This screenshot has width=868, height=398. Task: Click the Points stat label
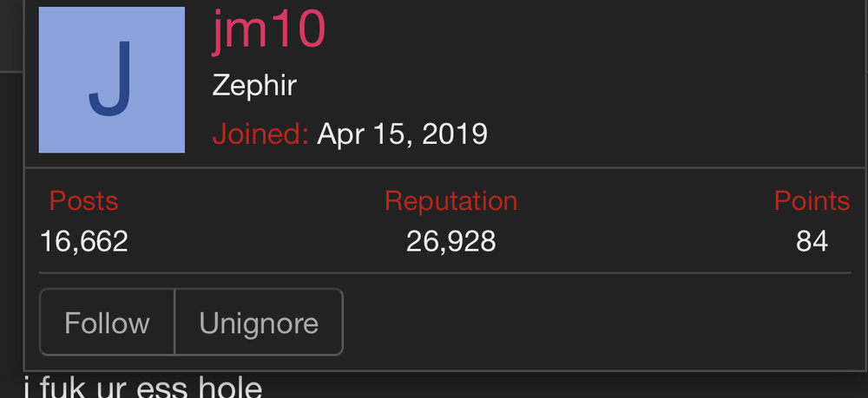click(812, 201)
